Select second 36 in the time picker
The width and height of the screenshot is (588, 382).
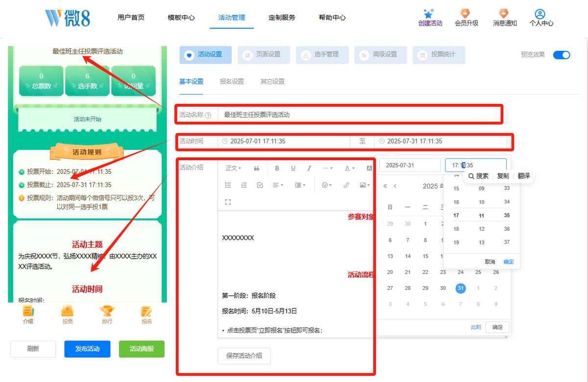tap(507, 229)
